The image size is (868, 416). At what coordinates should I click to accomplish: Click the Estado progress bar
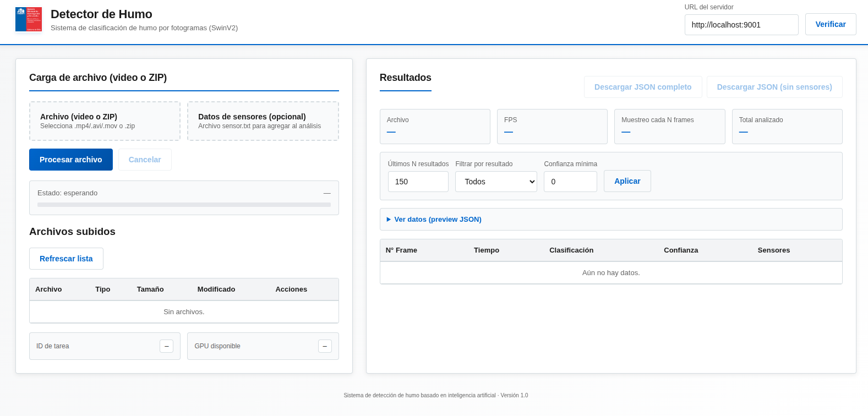184,205
